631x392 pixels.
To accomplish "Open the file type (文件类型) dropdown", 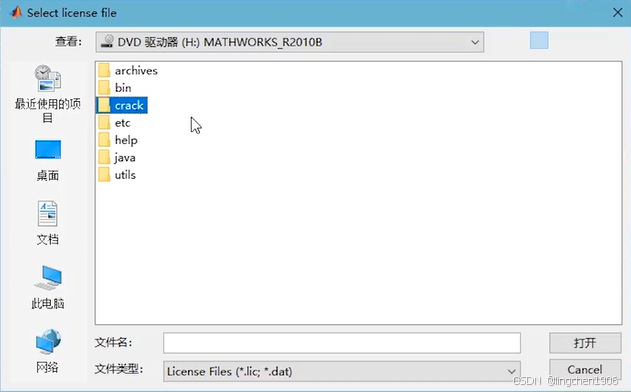I will 511,371.
